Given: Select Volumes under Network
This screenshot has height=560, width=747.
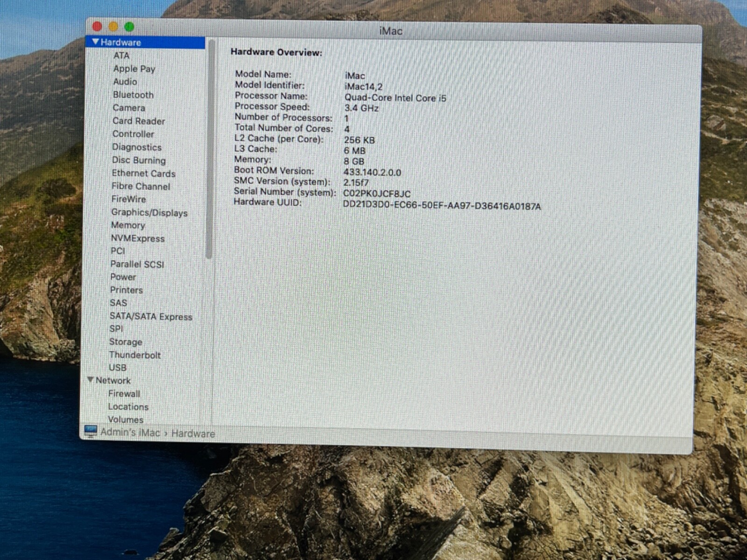Looking at the screenshot, I should pyautogui.click(x=126, y=420).
